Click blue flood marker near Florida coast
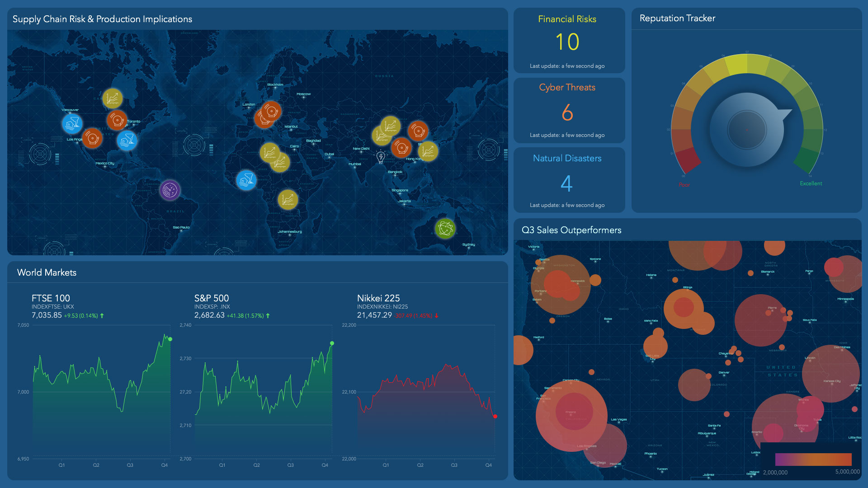Viewport: 868px width, 488px height. pos(127,141)
